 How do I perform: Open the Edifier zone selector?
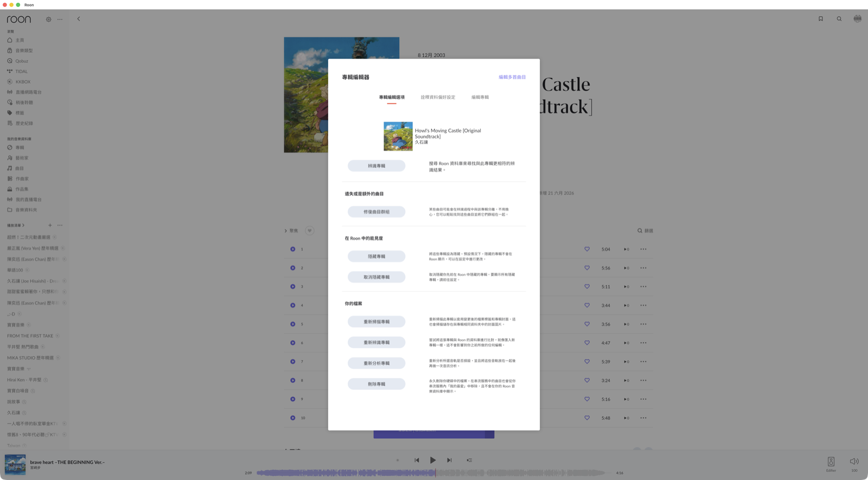[x=831, y=464]
